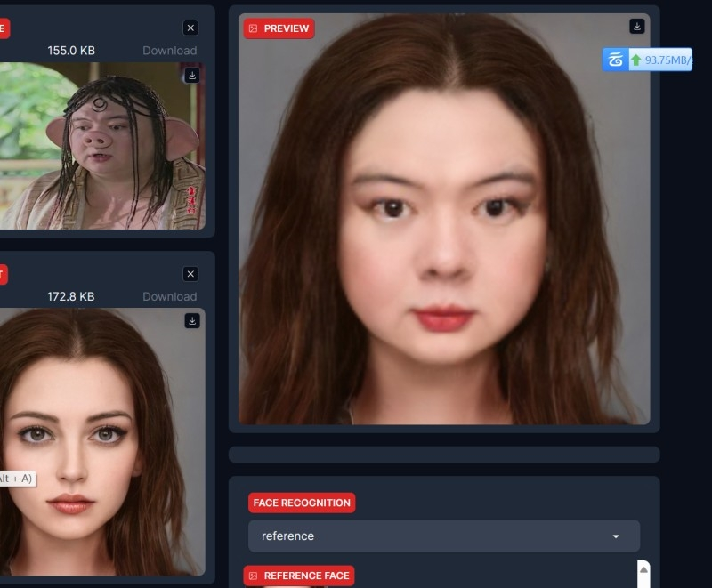Remove the 172.8 KB target file
This screenshot has width=712, height=588.
pos(190,274)
